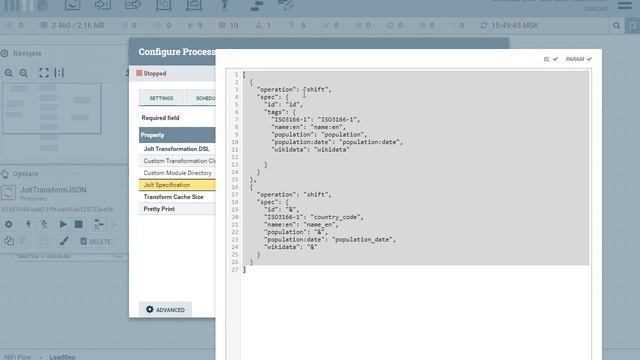The height and width of the screenshot is (360, 640).
Task: Click the "population_date" mapping line
Action: [x=330, y=240]
